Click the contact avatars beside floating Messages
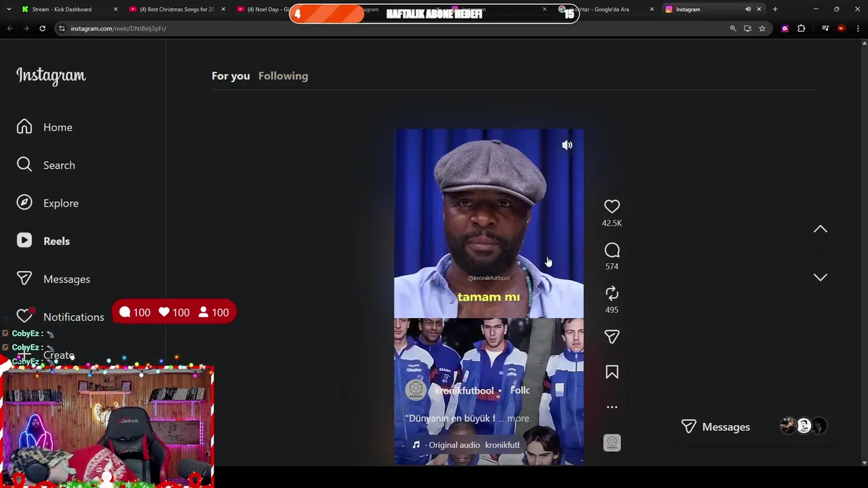The image size is (868, 488). tap(804, 426)
